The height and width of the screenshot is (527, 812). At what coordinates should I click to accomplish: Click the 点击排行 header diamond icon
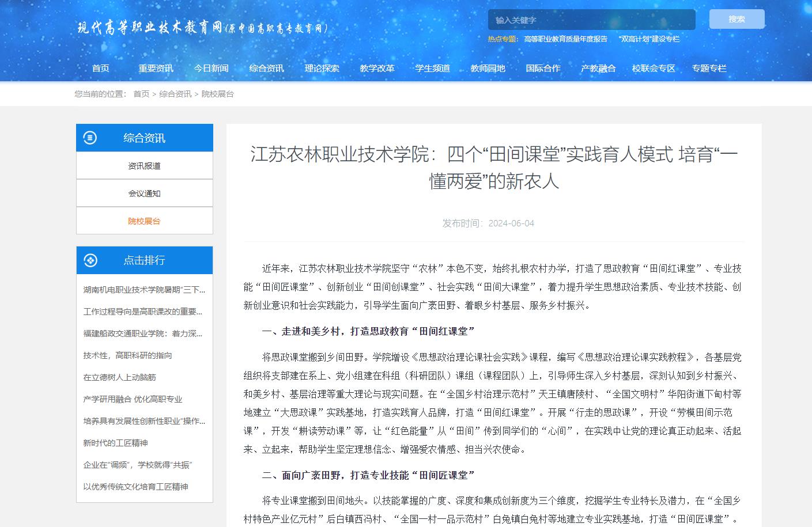[90, 260]
